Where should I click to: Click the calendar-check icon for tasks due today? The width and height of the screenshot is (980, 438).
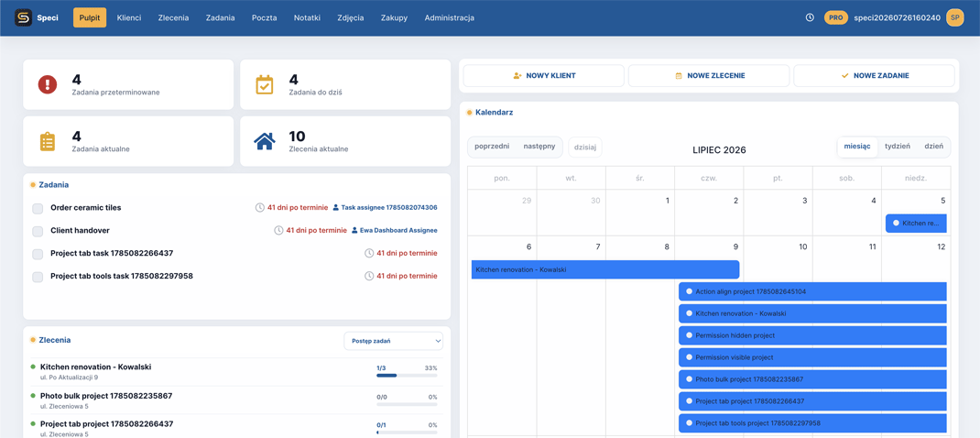click(265, 84)
